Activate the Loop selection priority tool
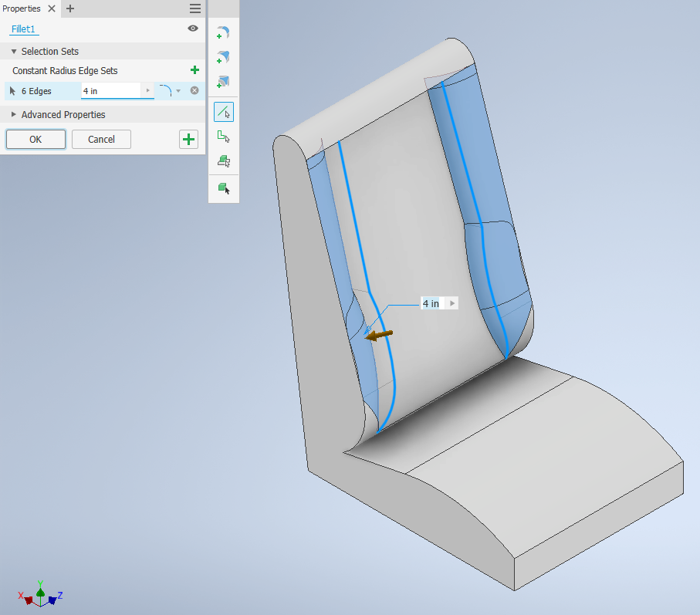700x615 pixels. pyautogui.click(x=224, y=136)
